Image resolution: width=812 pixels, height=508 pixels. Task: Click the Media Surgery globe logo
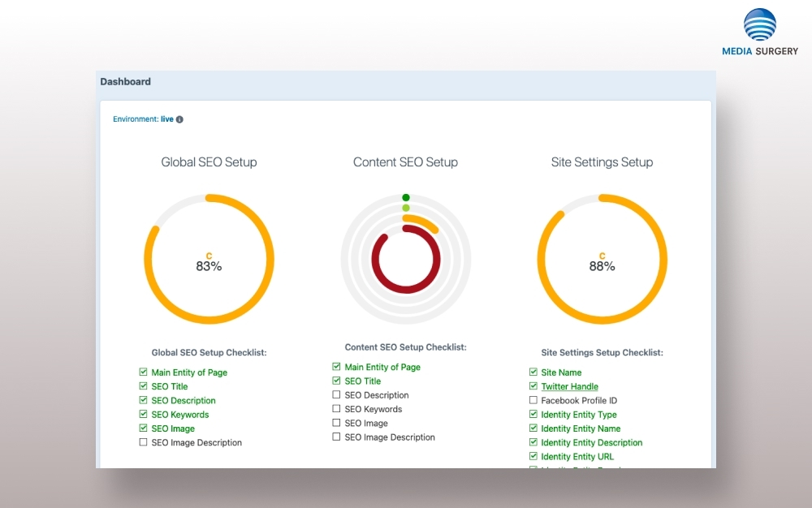(x=759, y=26)
